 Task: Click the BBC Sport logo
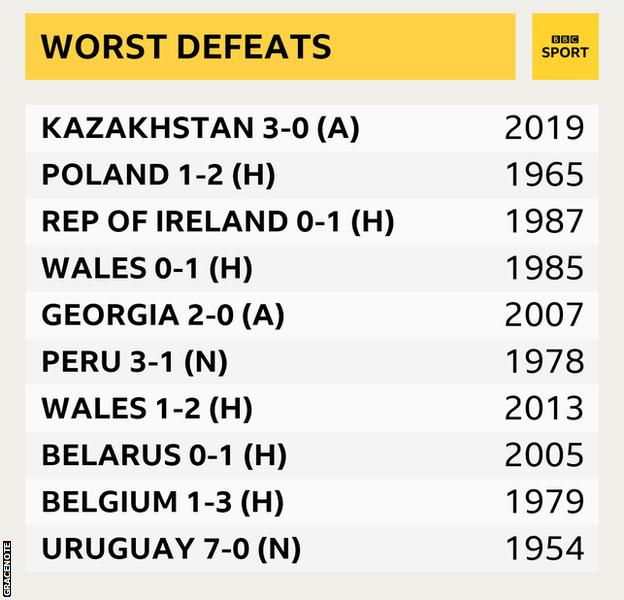tap(565, 47)
